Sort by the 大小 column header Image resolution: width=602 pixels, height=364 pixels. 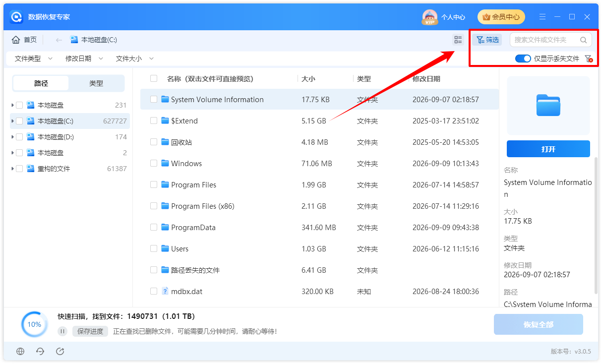point(308,79)
